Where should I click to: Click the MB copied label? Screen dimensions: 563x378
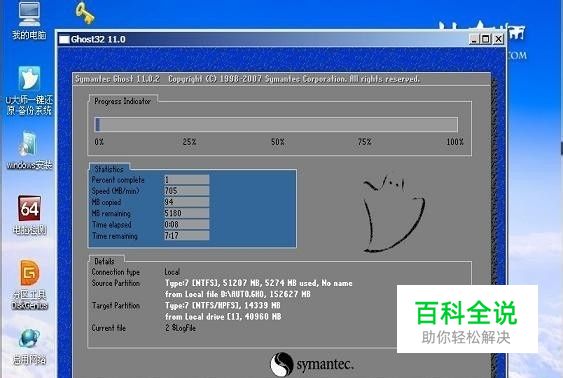pos(106,202)
